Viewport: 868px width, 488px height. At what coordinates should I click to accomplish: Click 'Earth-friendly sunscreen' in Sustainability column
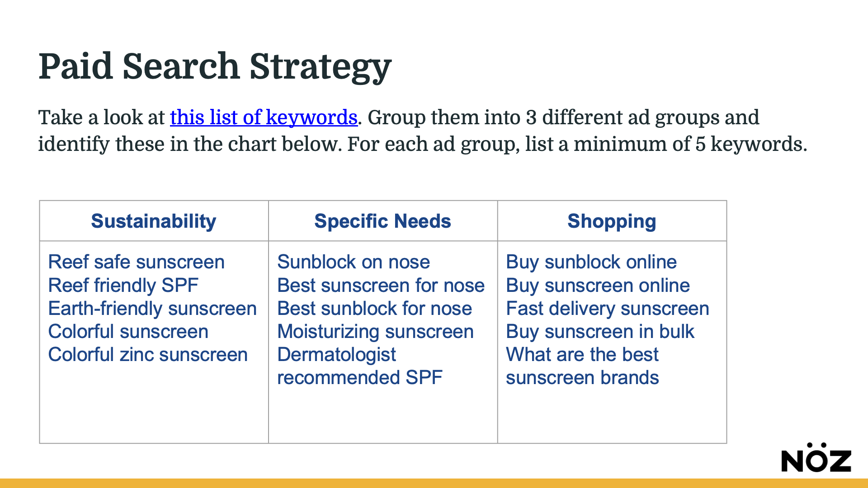(x=152, y=308)
